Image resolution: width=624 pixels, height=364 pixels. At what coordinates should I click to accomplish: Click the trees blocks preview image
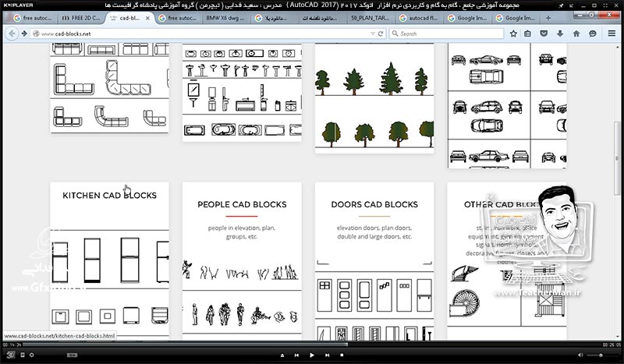point(374,98)
